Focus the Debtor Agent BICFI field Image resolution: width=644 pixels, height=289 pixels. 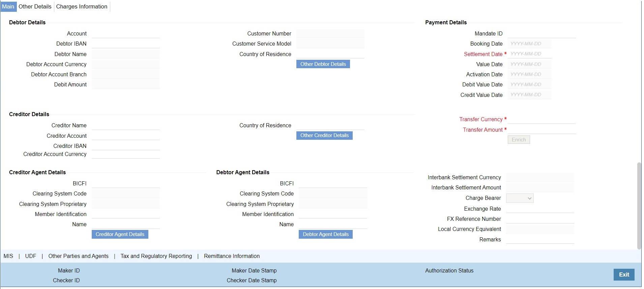(333, 183)
